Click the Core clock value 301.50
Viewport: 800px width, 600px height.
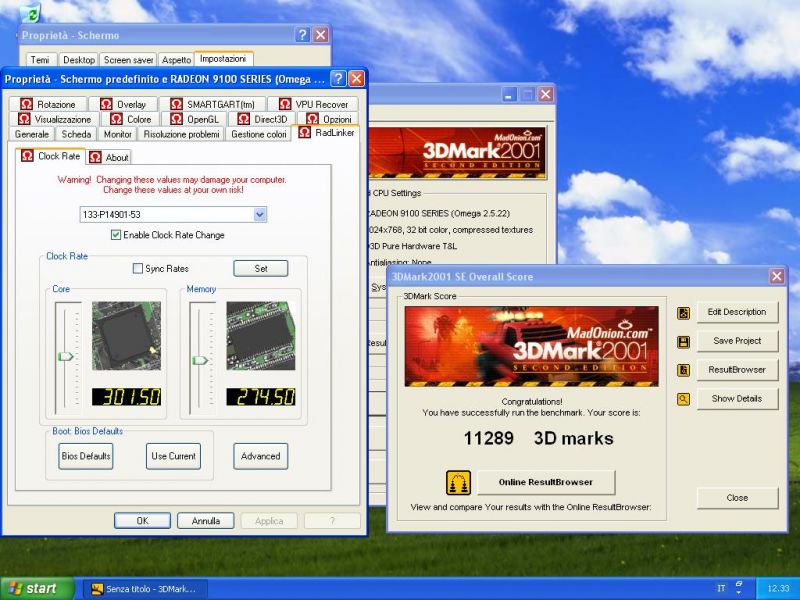pos(127,397)
